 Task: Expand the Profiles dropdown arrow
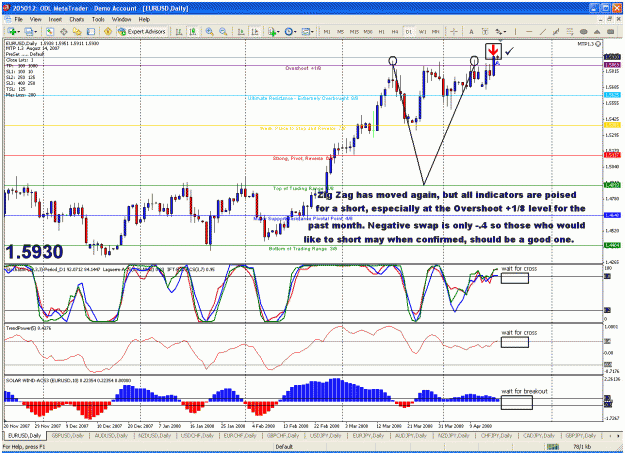pos(35,32)
